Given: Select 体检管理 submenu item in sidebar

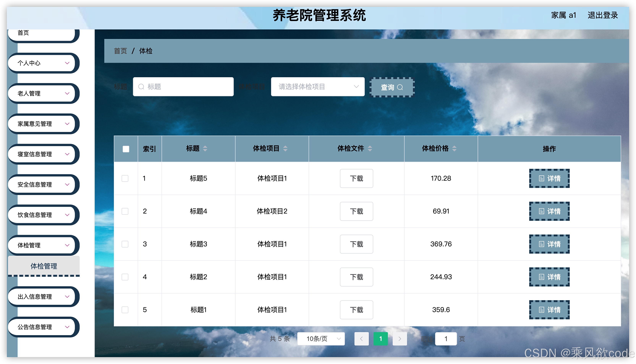Looking at the screenshot, I should (44, 266).
